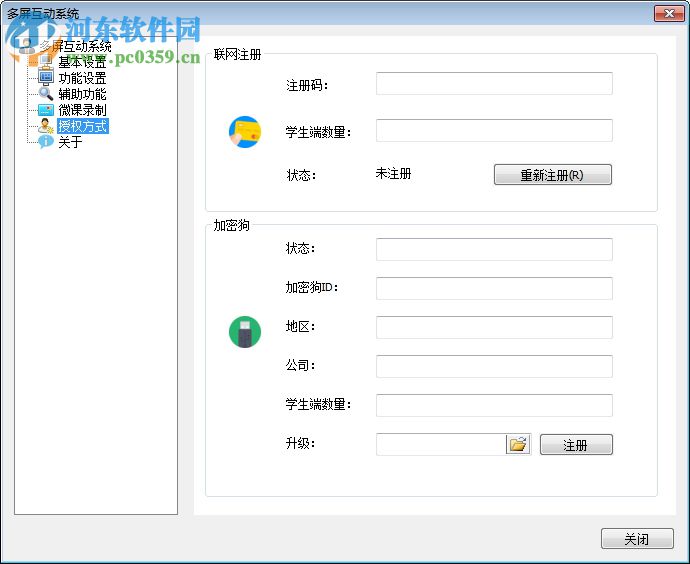The height and width of the screenshot is (564, 690).
Task: Click the yellow card icon in 联网注册
Action: tap(245, 132)
